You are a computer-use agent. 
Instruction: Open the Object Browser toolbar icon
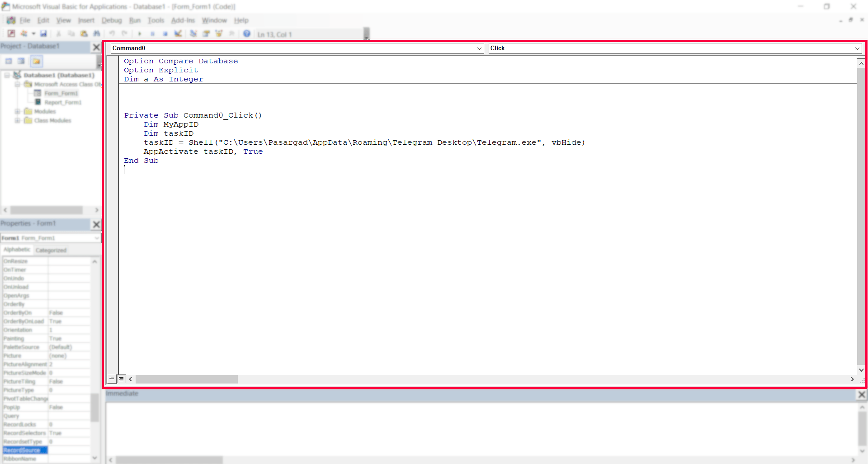point(219,33)
